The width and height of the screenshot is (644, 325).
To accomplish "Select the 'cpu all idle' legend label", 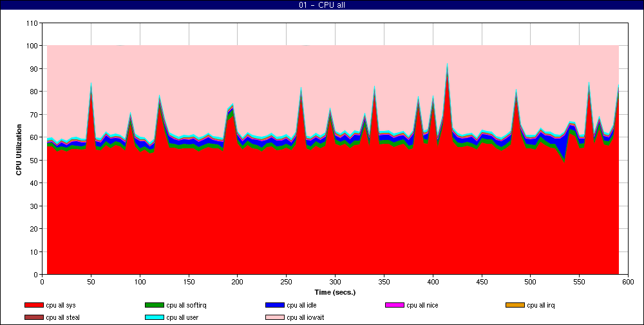I will (x=302, y=306).
